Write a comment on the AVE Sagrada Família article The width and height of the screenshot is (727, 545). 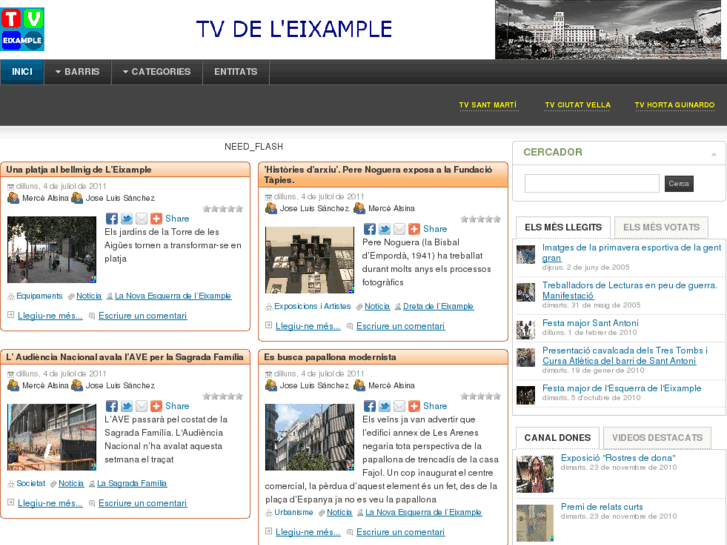pyautogui.click(x=142, y=503)
